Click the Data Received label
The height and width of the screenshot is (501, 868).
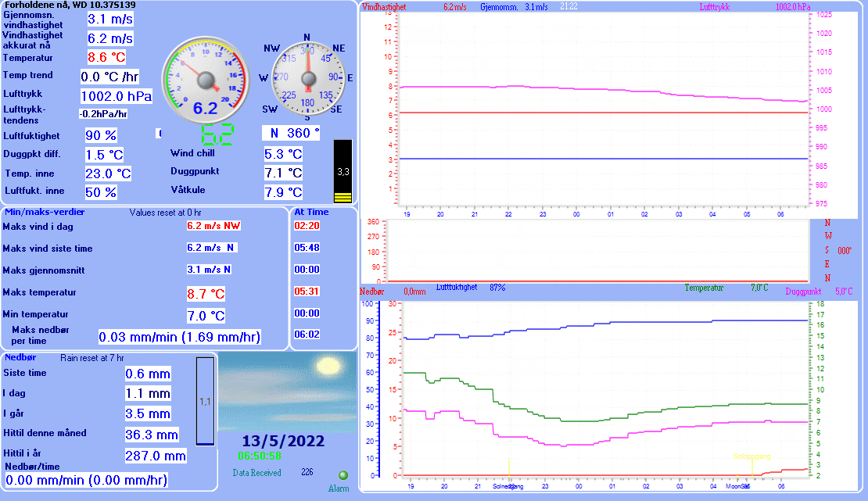(256, 473)
